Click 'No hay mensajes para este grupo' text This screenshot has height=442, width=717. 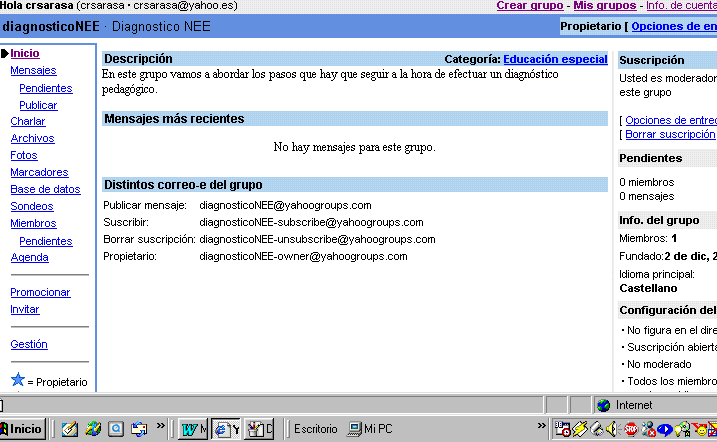coord(354,147)
